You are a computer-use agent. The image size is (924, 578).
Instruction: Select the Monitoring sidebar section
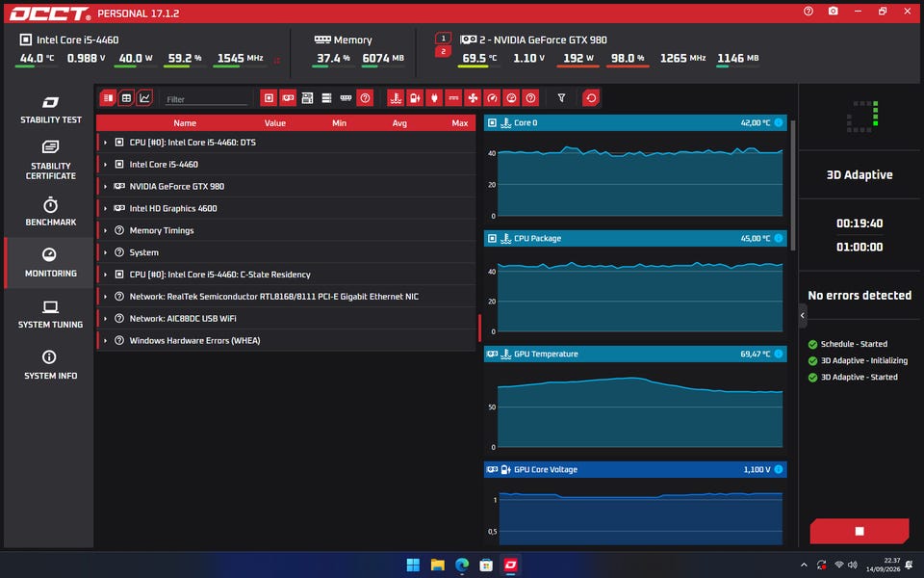pos(50,263)
